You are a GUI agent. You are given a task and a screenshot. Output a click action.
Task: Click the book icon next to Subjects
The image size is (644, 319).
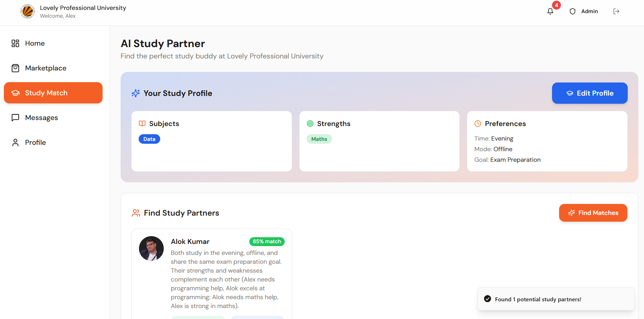142,124
